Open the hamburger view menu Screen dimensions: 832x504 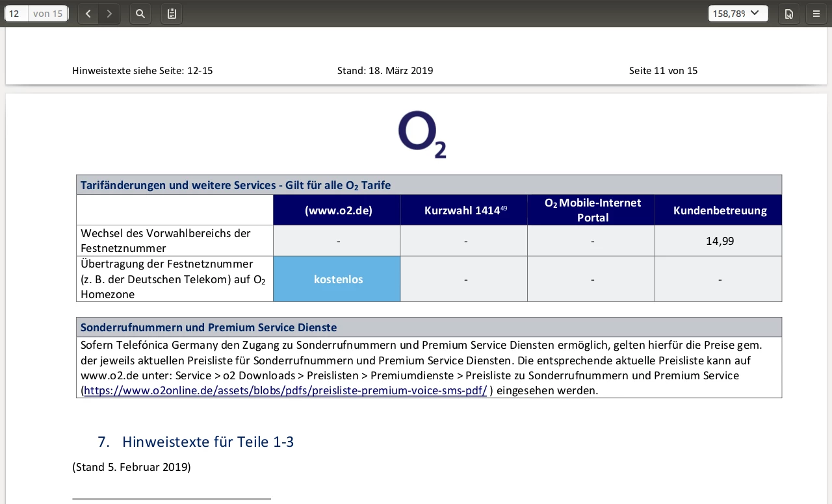pyautogui.click(x=816, y=14)
